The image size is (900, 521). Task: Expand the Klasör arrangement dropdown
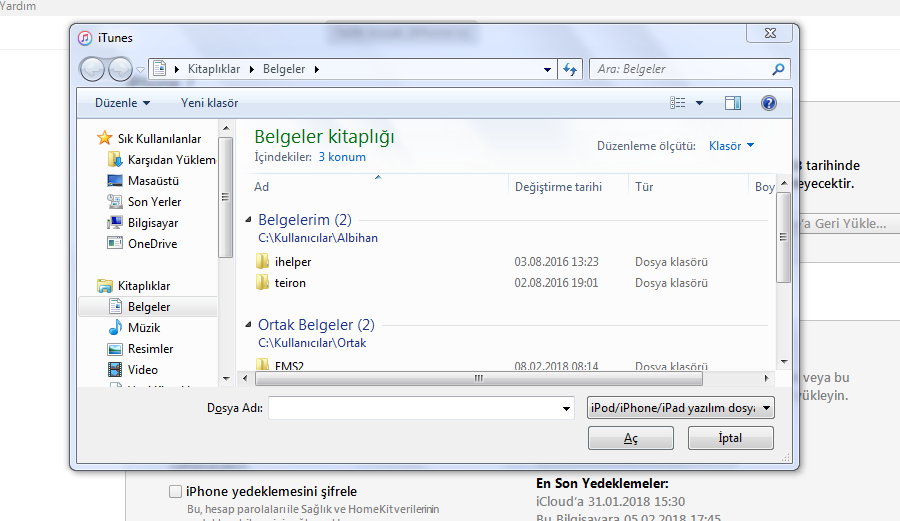(x=731, y=146)
